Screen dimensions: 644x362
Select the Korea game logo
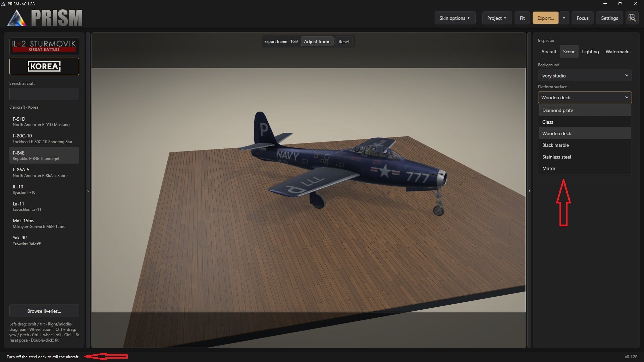(x=44, y=66)
